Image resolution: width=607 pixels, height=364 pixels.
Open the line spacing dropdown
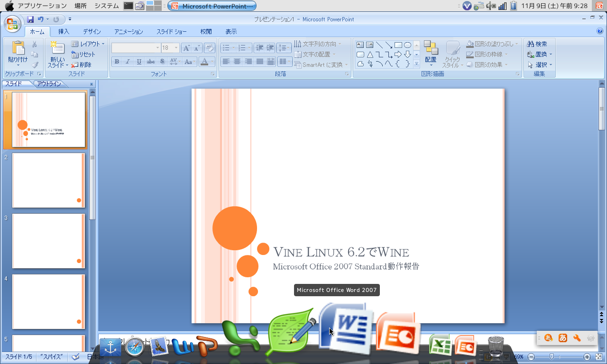284,48
